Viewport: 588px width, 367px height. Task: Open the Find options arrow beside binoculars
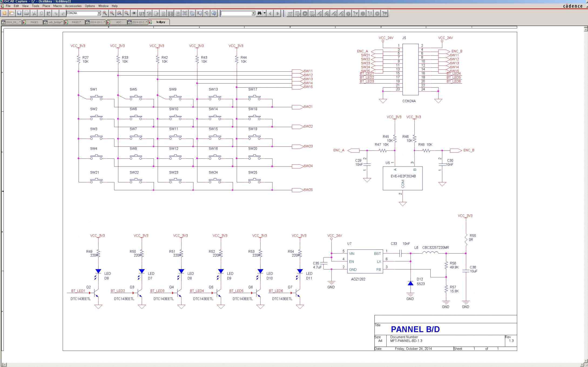click(x=265, y=13)
